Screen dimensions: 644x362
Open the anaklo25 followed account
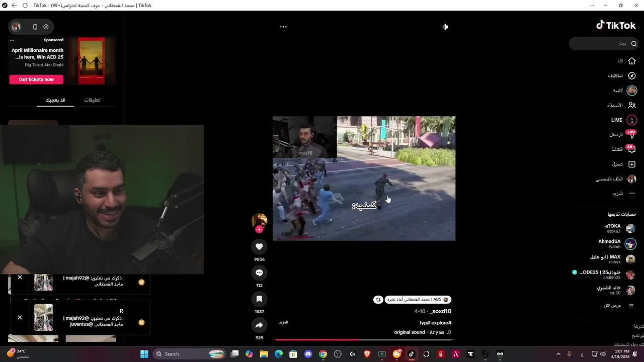pyautogui.click(x=604, y=275)
